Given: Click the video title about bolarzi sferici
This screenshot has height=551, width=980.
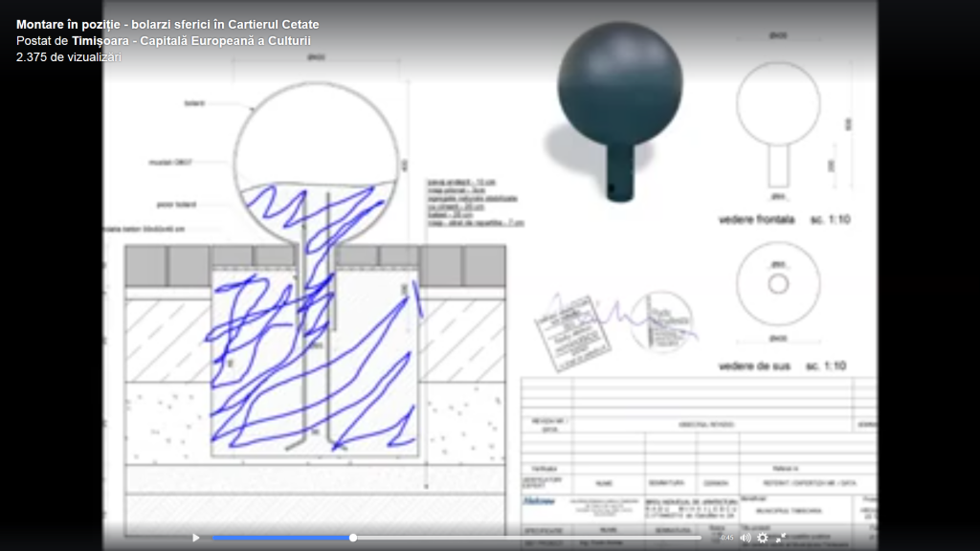Looking at the screenshot, I should (167, 24).
